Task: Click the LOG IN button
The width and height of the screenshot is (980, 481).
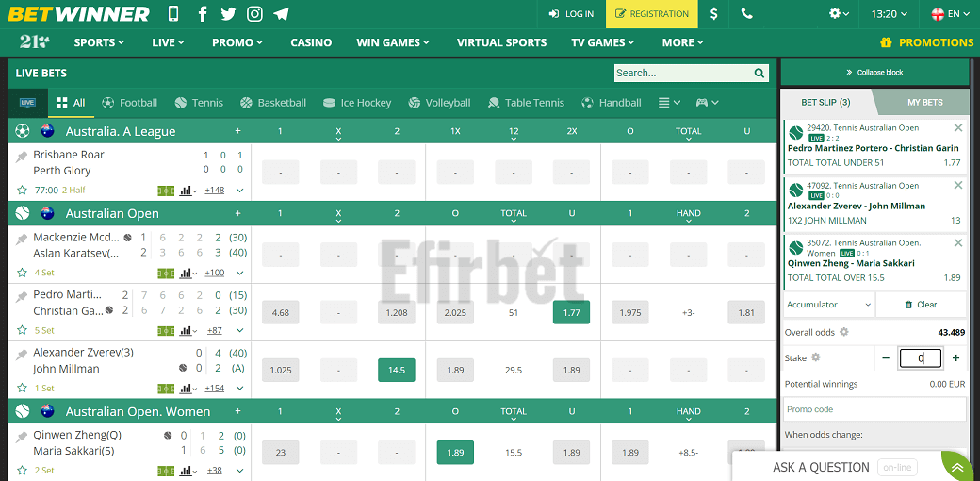Action: tap(571, 14)
